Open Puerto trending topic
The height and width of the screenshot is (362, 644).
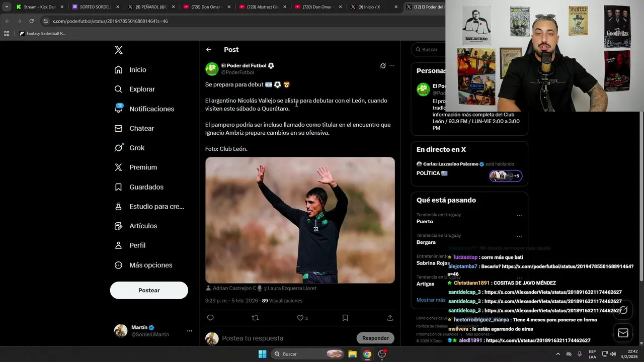coord(425,222)
